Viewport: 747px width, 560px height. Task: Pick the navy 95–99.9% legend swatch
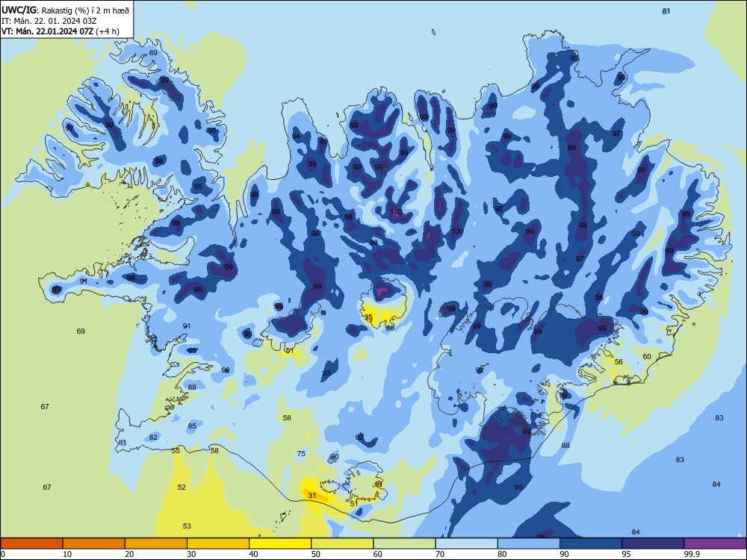[653, 544]
